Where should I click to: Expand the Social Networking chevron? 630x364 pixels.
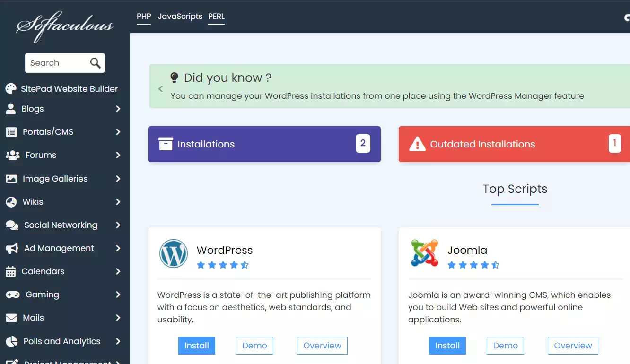point(118,225)
